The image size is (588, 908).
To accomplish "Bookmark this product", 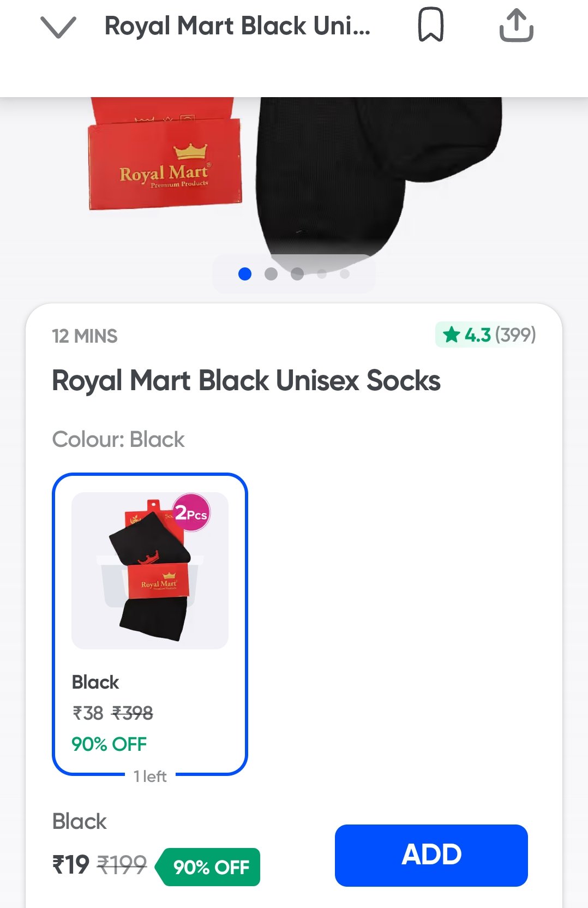I will click(x=431, y=25).
